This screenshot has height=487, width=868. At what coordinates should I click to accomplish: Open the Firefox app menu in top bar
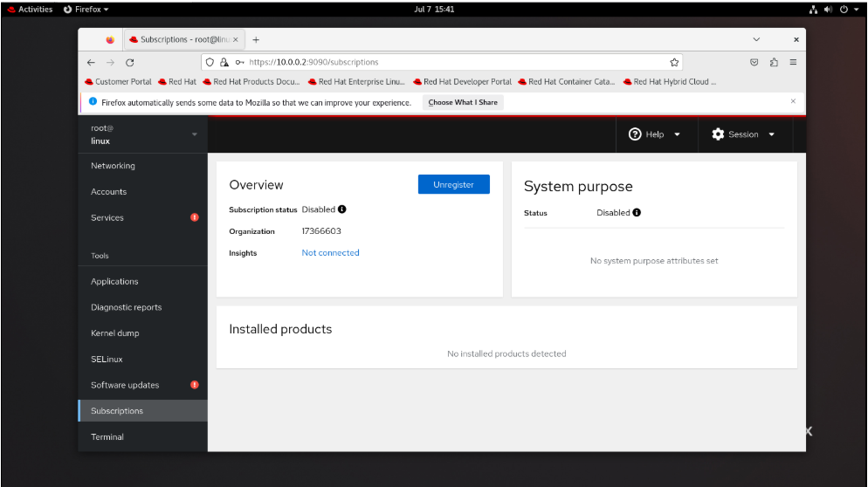[86, 10]
